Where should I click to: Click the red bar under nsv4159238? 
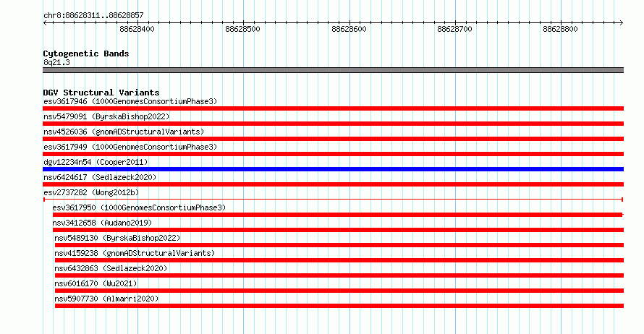tap(339, 260)
